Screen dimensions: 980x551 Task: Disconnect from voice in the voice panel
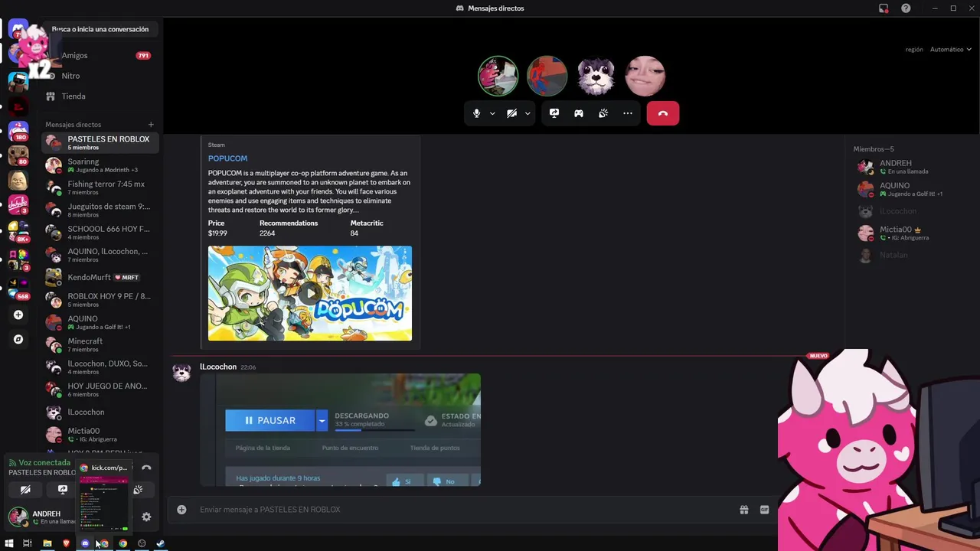click(146, 468)
